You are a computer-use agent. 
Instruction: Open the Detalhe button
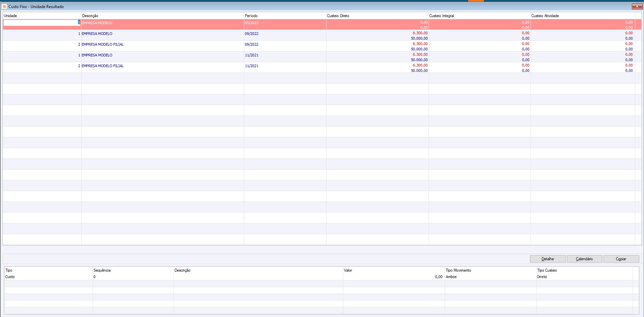pyautogui.click(x=548, y=259)
